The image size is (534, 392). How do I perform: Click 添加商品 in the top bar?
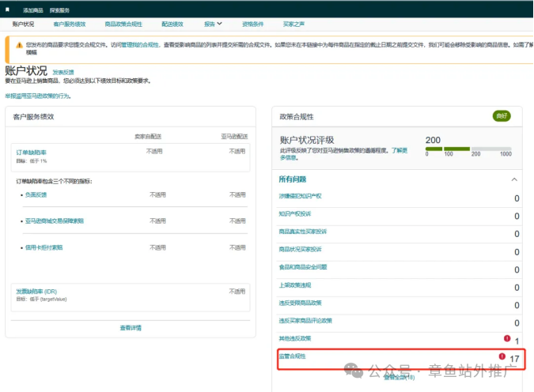[x=34, y=10]
